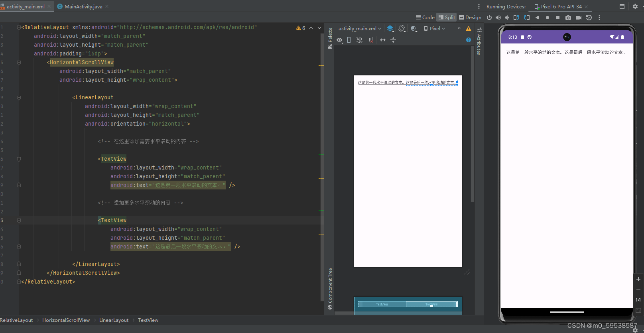Tap the emulator Overview square button
644x333 pixels.
(x=558, y=18)
